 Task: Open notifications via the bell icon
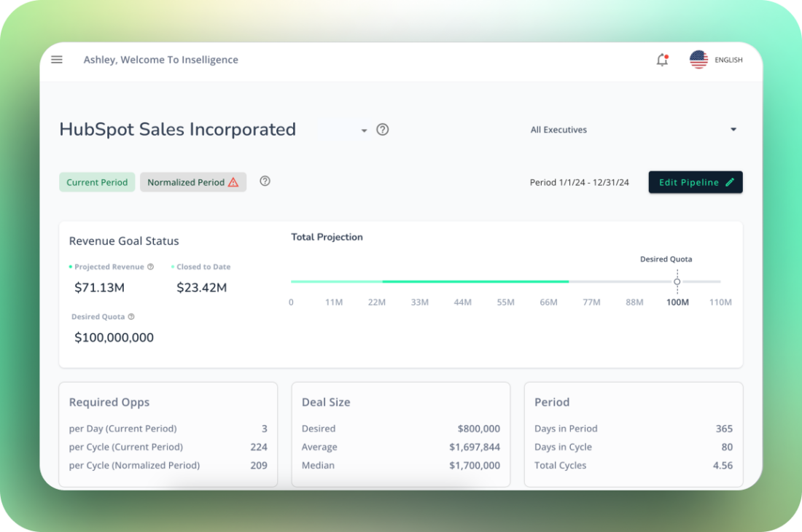click(661, 60)
